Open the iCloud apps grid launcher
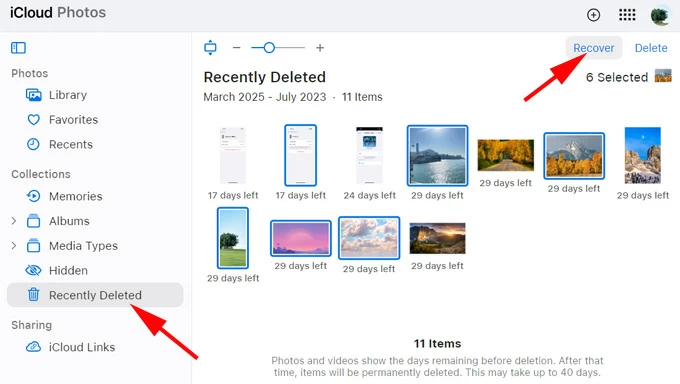 click(x=627, y=15)
